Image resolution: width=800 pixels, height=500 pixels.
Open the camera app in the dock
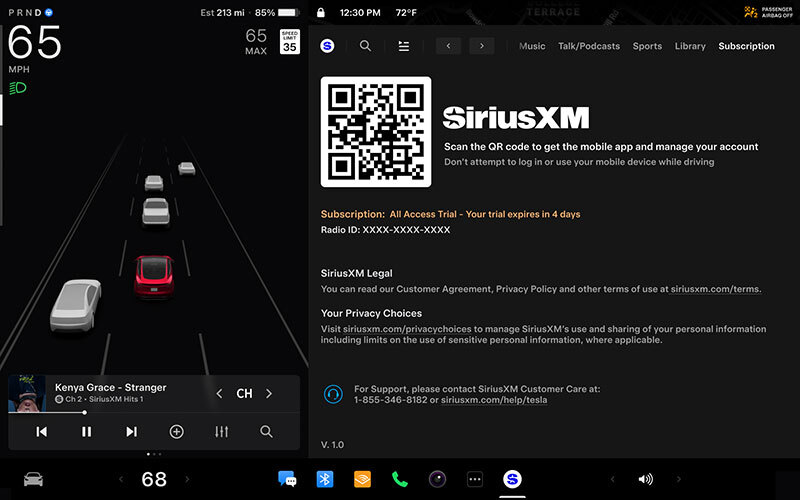(x=437, y=479)
